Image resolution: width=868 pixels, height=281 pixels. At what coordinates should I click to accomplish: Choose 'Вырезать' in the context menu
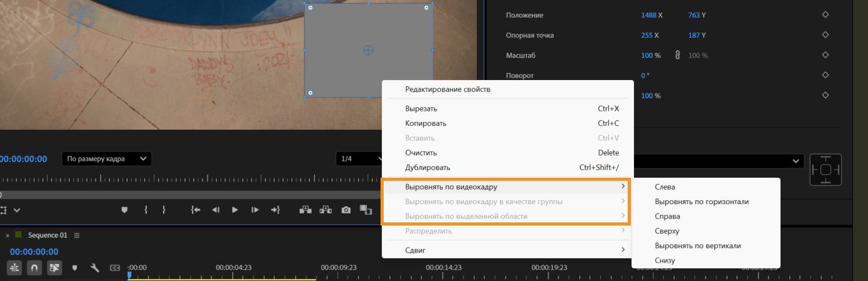click(508, 109)
